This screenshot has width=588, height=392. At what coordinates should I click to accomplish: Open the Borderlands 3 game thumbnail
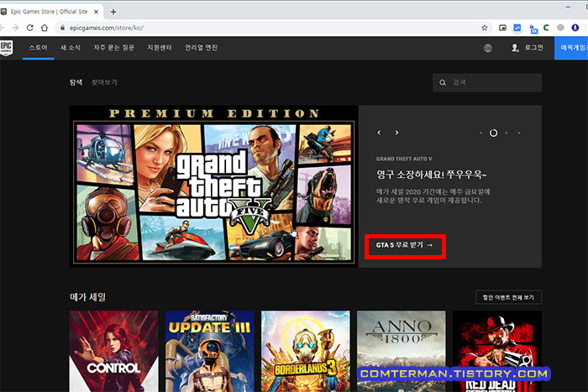[306, 351]
